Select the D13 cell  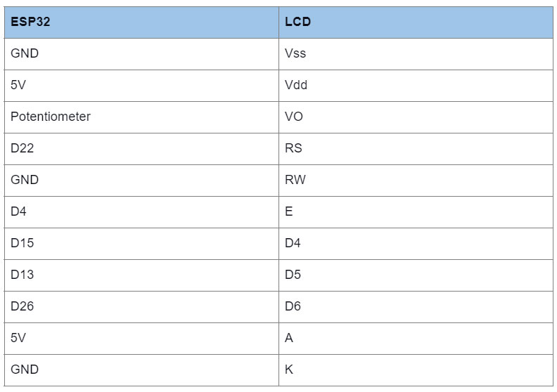(x=141, y=275)
